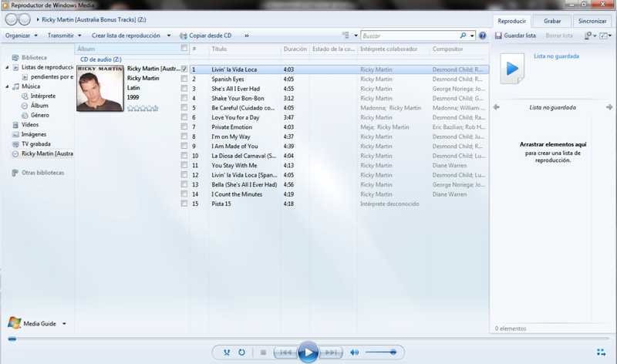Skip to the previous track

click(x=285, y=352)
